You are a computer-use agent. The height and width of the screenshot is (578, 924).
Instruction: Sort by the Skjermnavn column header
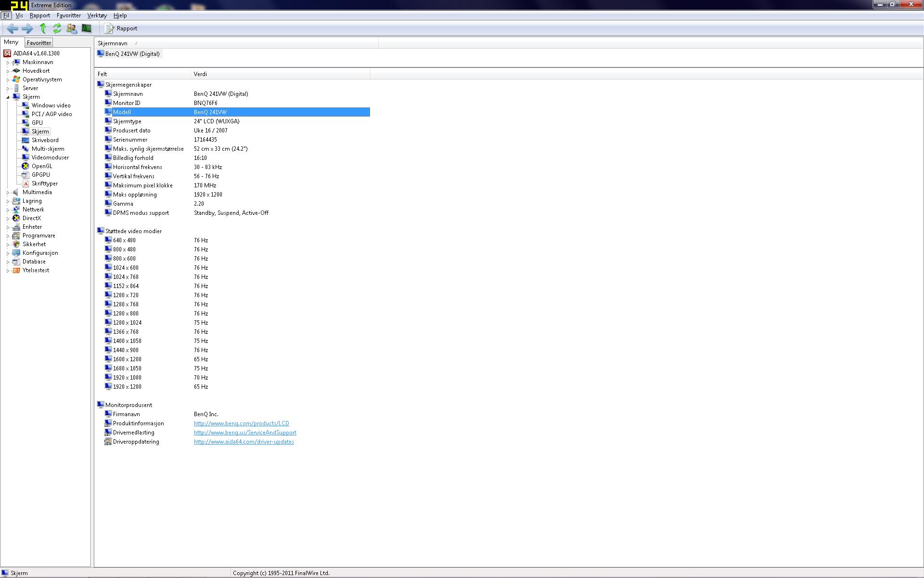tap(113, 43)
